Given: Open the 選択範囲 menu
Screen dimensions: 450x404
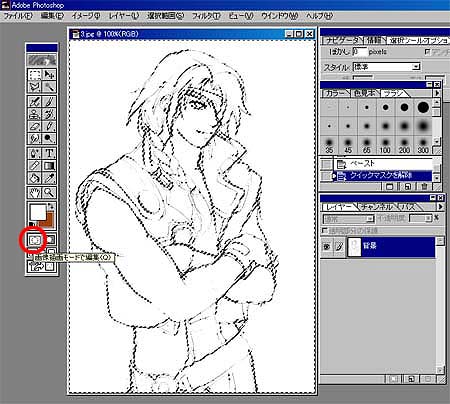Looking at the screenshot, I should coord(166,16).
